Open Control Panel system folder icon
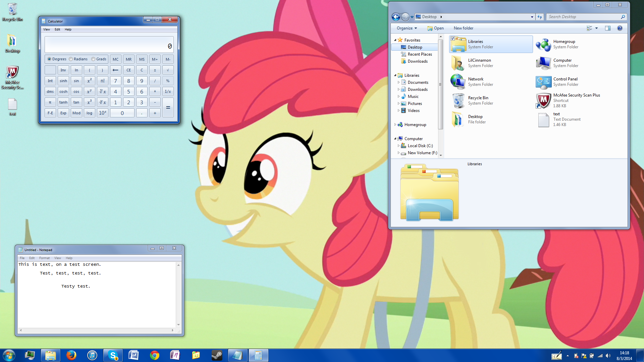The width and height of the screenshot is (644, 362). 543,82
